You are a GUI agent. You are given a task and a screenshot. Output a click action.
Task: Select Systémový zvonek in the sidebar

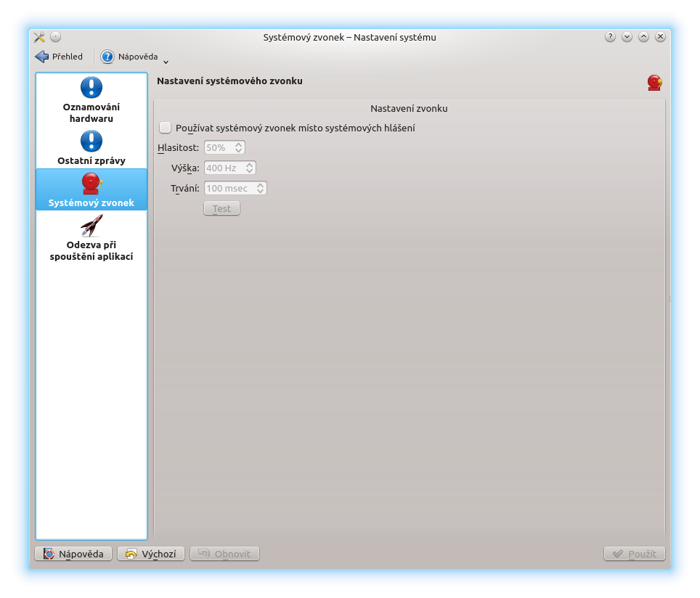point(91,189)
